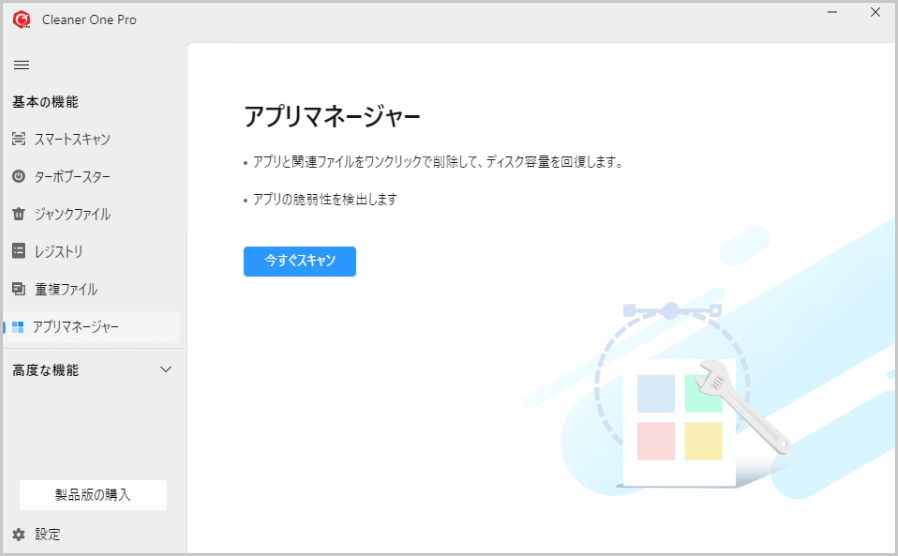Click the settings gear icon
The width and height of the screenshot is (898, 556).
[x=19, y=534]
